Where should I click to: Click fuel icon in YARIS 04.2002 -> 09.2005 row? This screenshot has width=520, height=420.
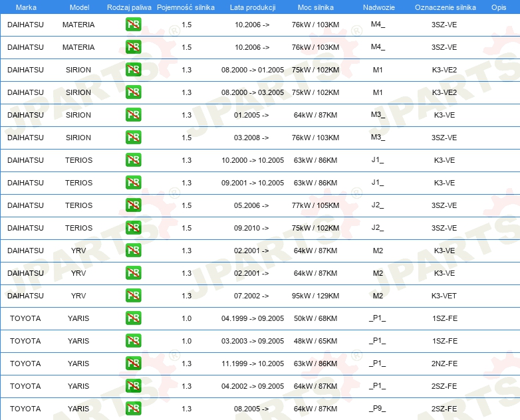coord(133,385)
